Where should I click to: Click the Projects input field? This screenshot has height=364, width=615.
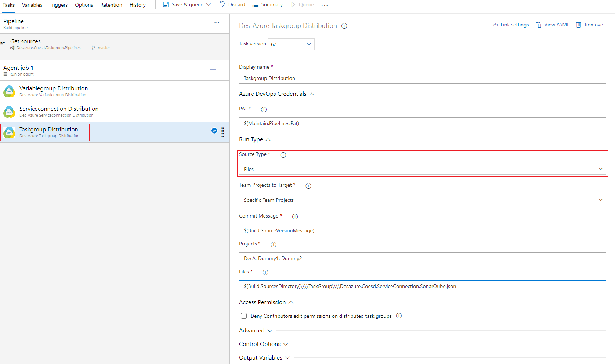click(x=422, y=258)
